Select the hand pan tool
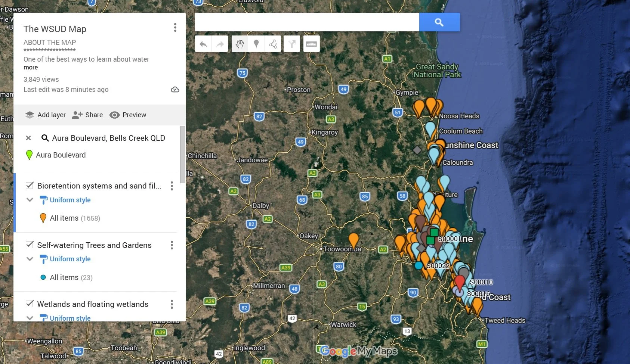This screenshot has height=364, width=630. pos(240,44)
